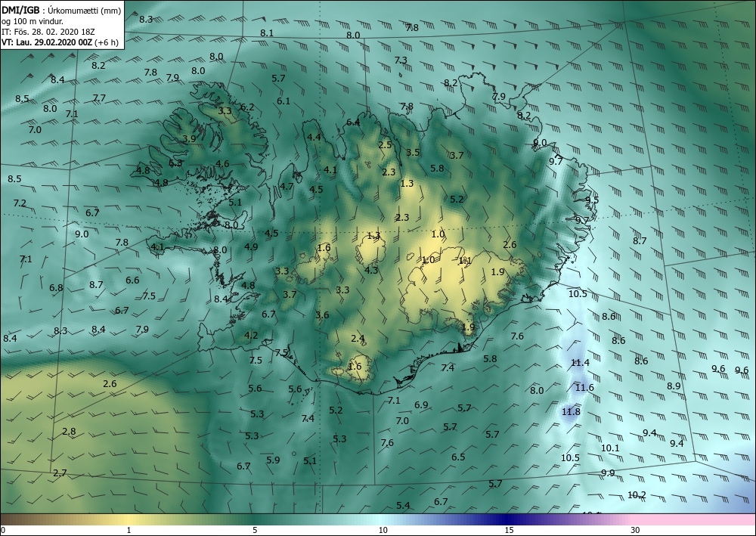This screenshot has width=756, height=536.
Task: Click the 'IT: Fös. 28. 02. 2020 18Z' line
Action: 48,32
